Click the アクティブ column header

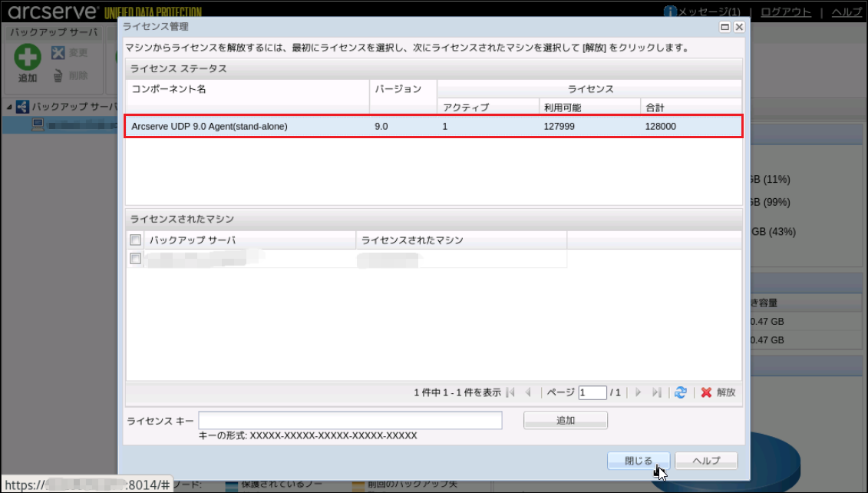[x=487, y=107]
